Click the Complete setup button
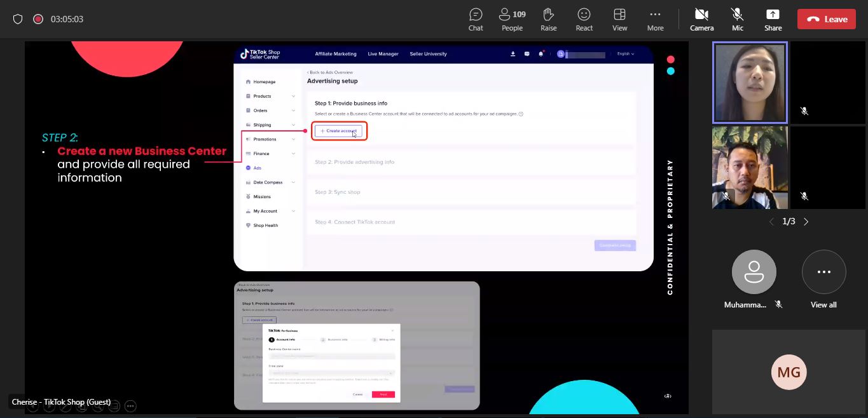Viewport: 868px width, 418px height. (x=615, y=245)
